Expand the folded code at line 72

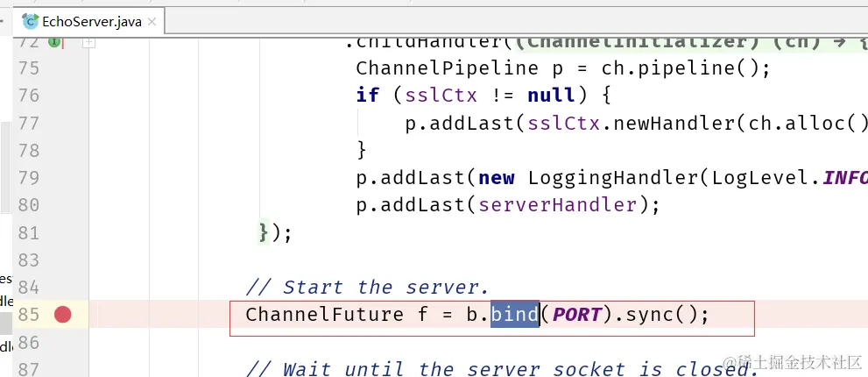88,42
